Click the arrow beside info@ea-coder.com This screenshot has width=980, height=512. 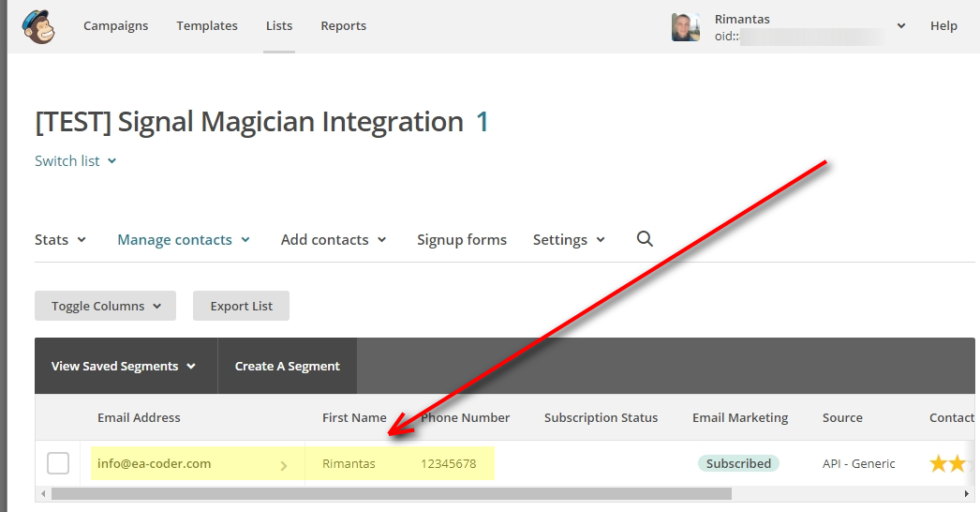pos(284,464)
